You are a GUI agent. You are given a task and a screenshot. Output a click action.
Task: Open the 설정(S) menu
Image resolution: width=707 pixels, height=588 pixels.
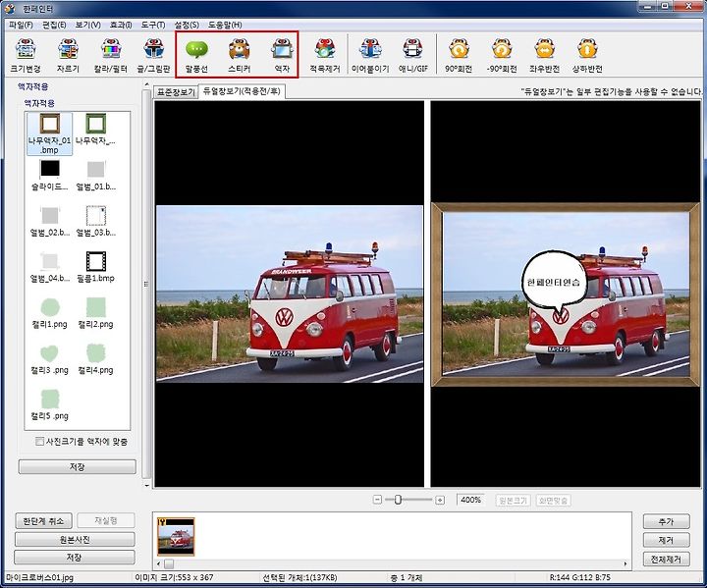tap(187, 25)
